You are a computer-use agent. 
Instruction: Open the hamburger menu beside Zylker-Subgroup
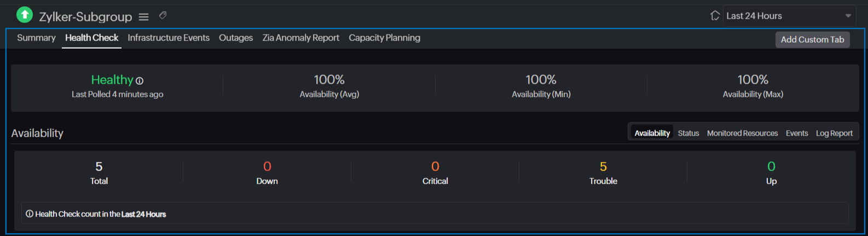[143, 17]
